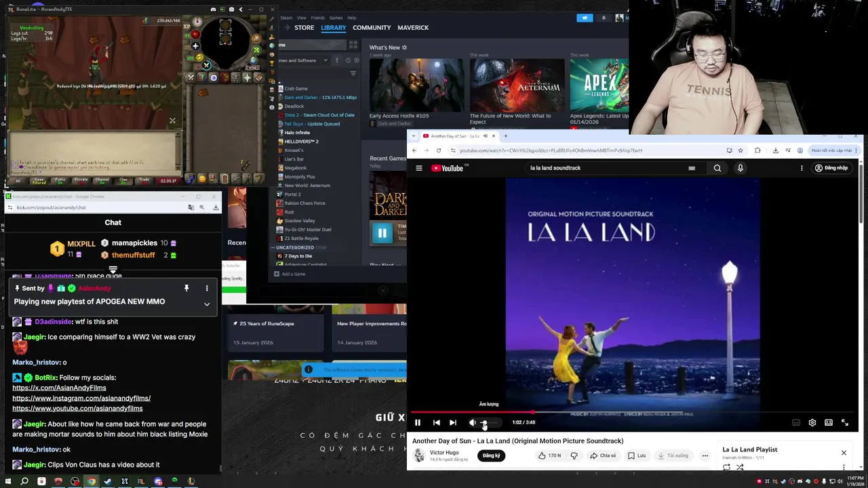This screenshot has height=488, width=868.
Task: Expand Steam Games and Software filter dropdown
Action: coord(325,60)
